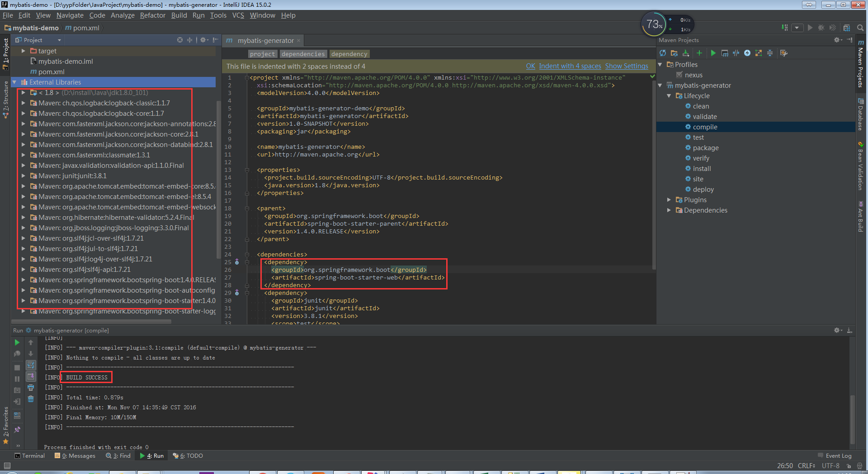Click dependencies breadcrumb in editor
Screen dimensions: 868x474
[x=303, y=54]
